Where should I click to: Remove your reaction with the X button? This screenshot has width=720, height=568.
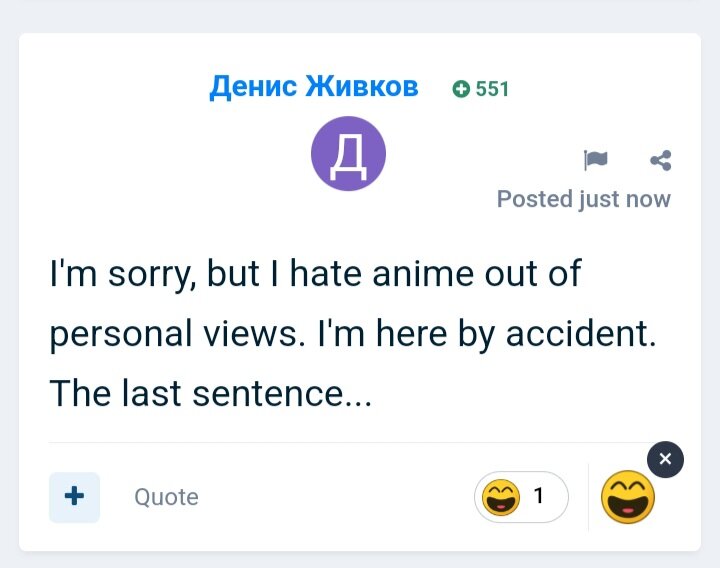pyautogui.click(x=665, y=459)
